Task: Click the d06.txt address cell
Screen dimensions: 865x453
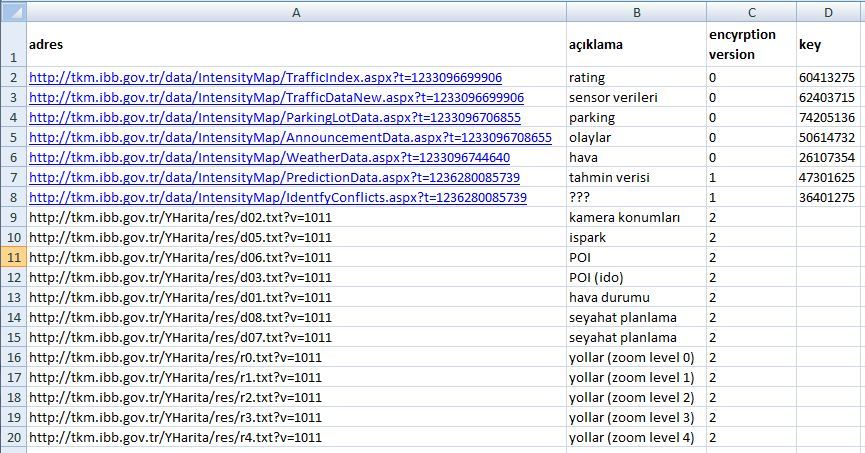Action: click(297, 257)
